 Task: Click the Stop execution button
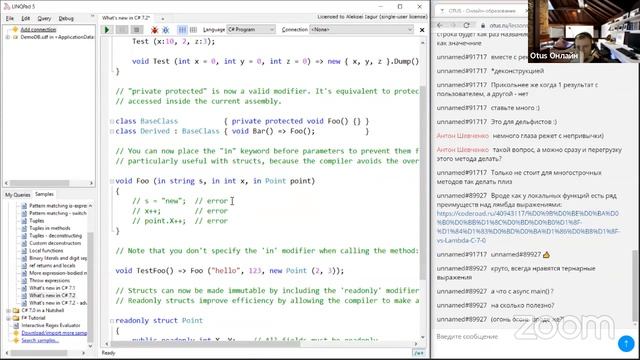pyautogui.click(x=137, y=30)
